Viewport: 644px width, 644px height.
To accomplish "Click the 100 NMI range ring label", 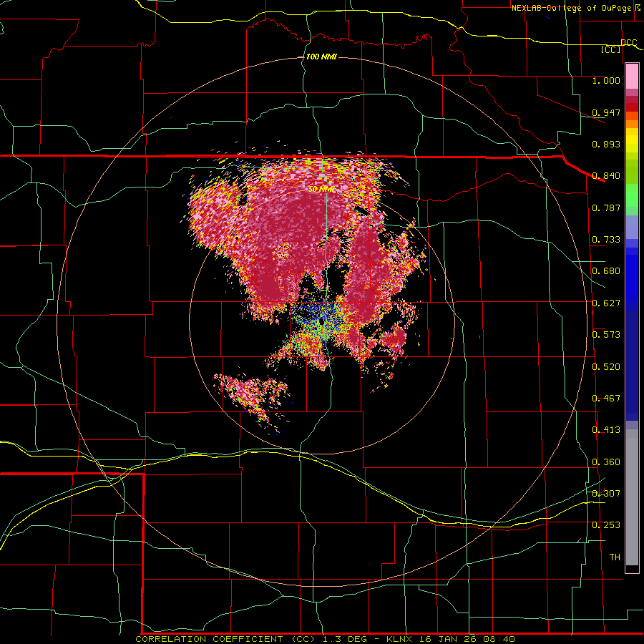I will [321, 57].
